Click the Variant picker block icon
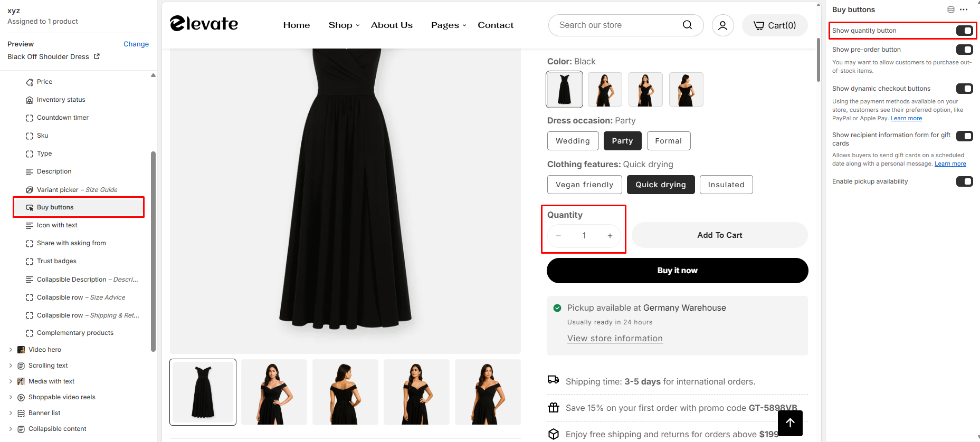This screenshot has height=442, width=980. 30,190
